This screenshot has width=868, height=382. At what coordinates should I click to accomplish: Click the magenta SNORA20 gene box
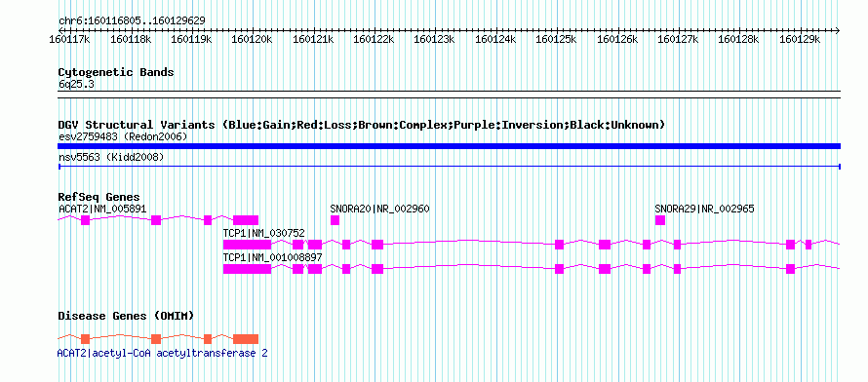[x=335, y=220]
